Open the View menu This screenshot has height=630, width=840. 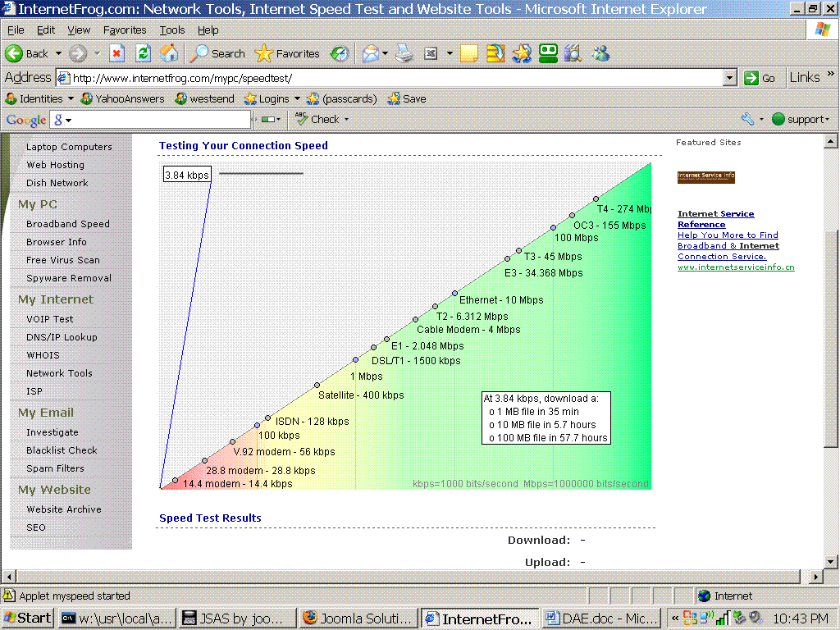pos(79,30)
